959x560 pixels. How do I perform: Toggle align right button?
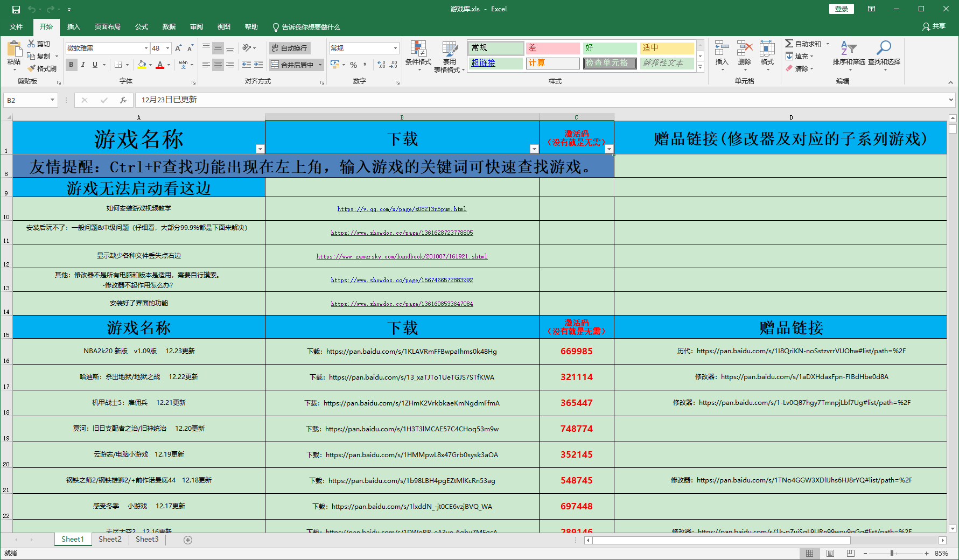[230, 65]
